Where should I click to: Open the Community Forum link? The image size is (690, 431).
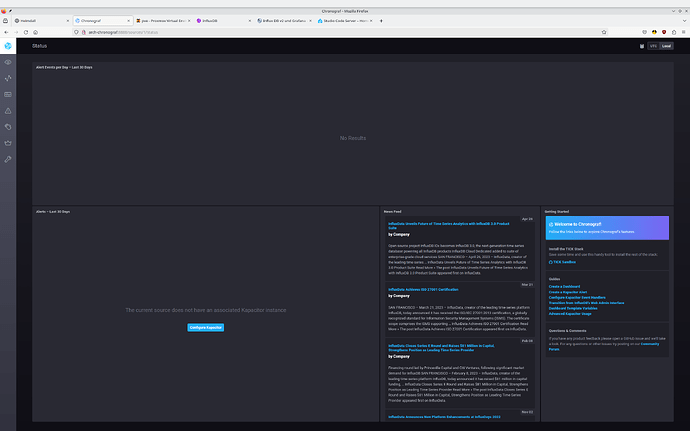tap(650, 344)
